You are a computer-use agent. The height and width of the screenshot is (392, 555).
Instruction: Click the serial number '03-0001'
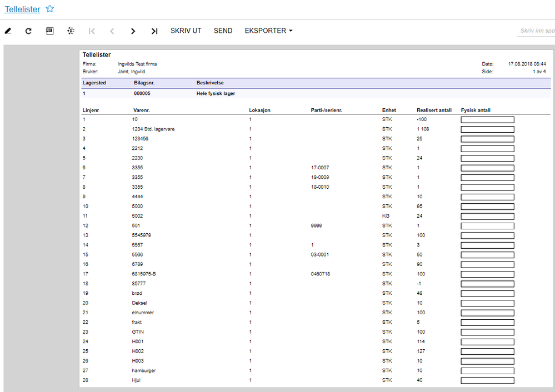click(319, 254)
